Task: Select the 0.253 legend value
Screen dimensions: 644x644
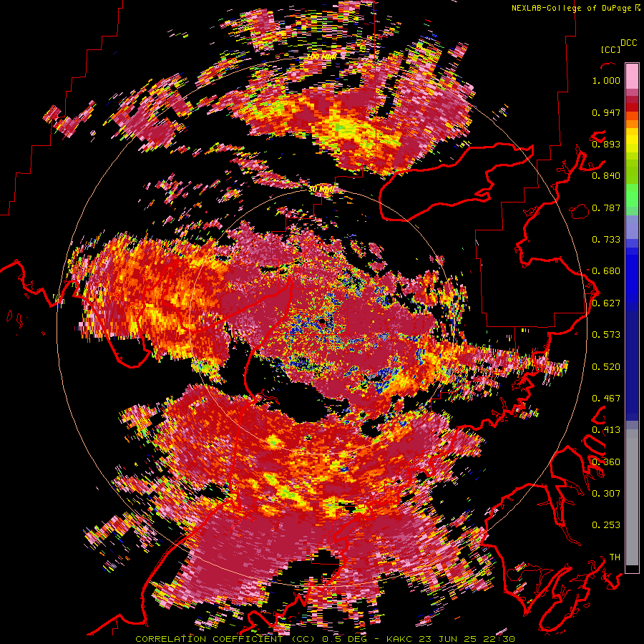Action: (x=606, y=525)
